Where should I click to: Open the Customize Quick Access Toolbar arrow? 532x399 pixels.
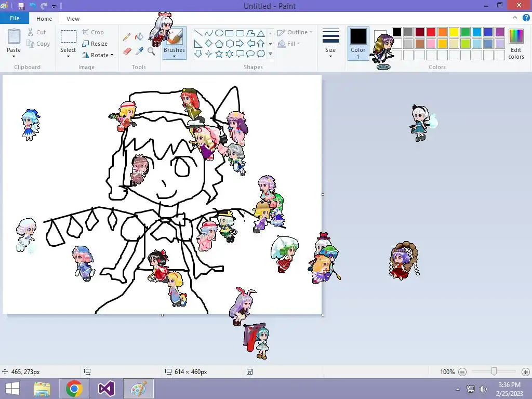click(x=54, y=6)
